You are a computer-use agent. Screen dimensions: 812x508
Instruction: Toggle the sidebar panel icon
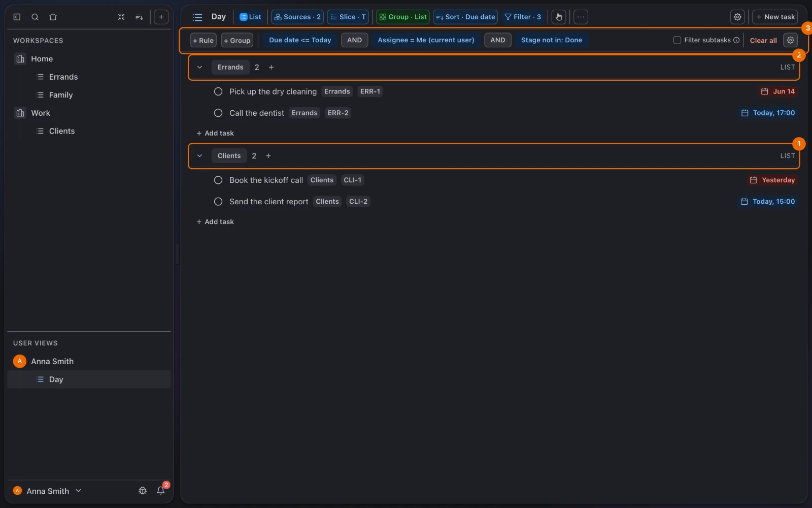pyautogui.click(x=17, y=17)
